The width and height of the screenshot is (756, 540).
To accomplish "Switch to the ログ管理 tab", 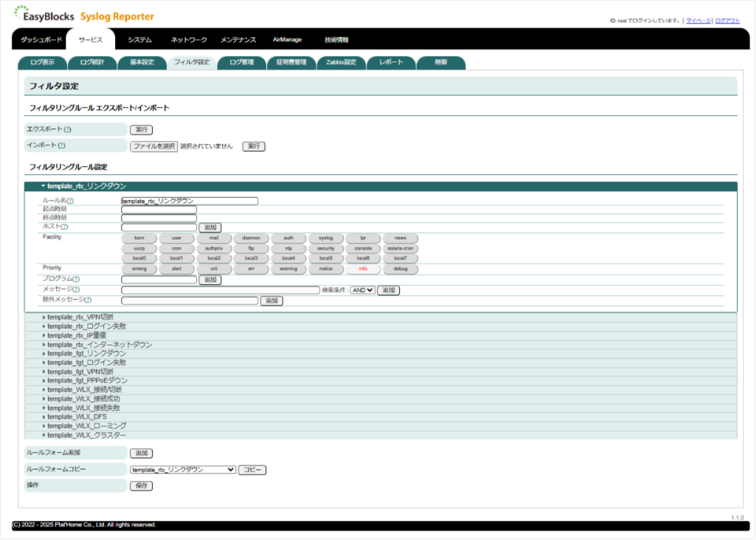I will pyautogui.click(x=242, y=63).
